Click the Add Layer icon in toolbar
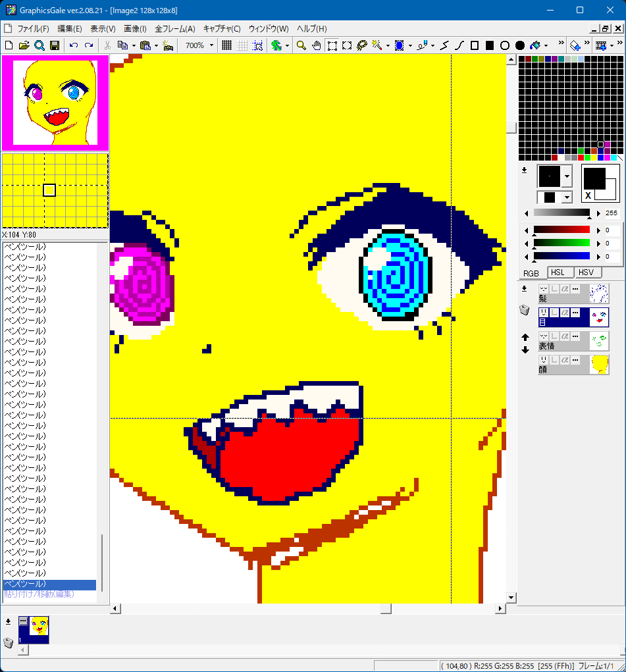The height and width of the screenshot is (672, 626). [x=575, y=45]
